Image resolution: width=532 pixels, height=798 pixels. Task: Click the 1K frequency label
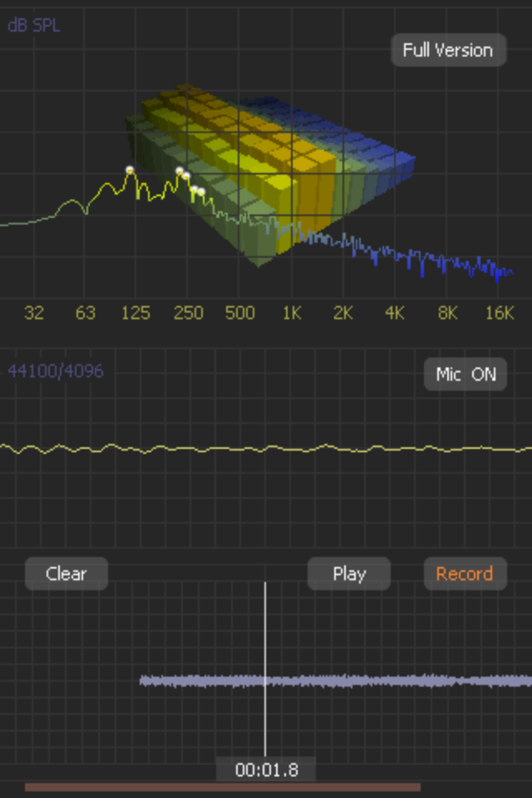pyautogui.click(x=293, y=313)
